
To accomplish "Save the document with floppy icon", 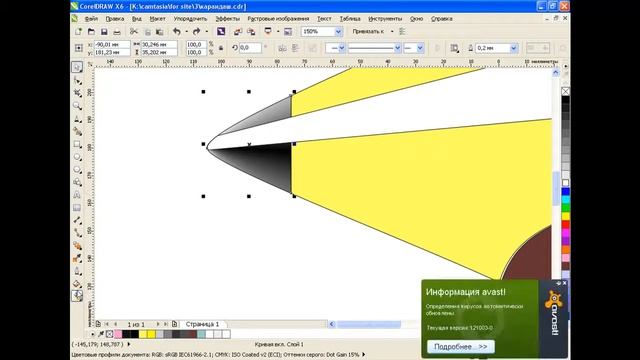I will pos(104,31).
